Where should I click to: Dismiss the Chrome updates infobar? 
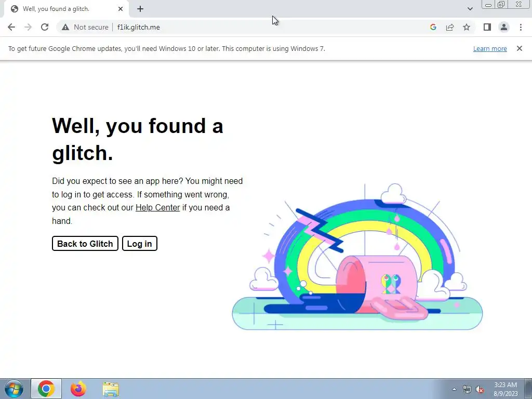click(x=520, y=48)
